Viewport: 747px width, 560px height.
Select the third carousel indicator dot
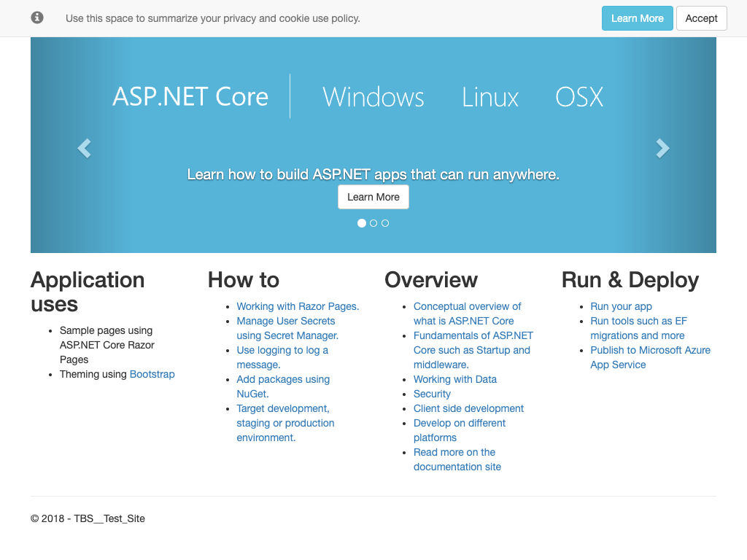(x=385, y=223)
